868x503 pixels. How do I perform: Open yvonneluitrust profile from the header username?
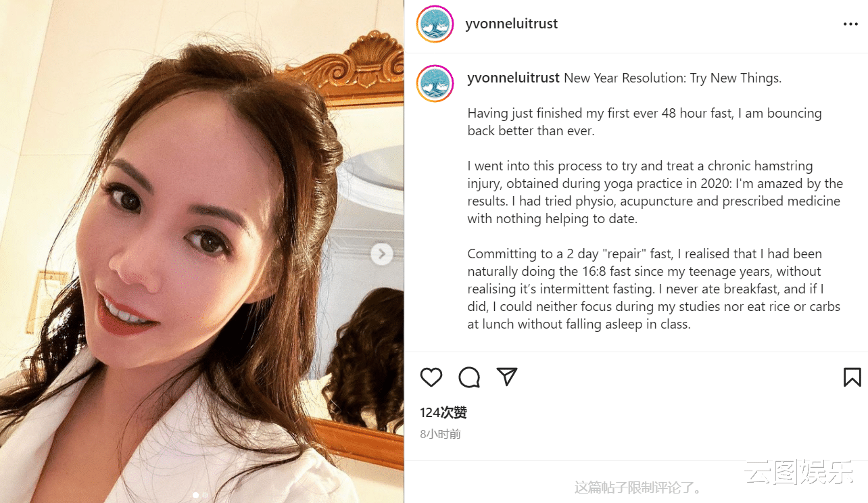tap(512, 24)
